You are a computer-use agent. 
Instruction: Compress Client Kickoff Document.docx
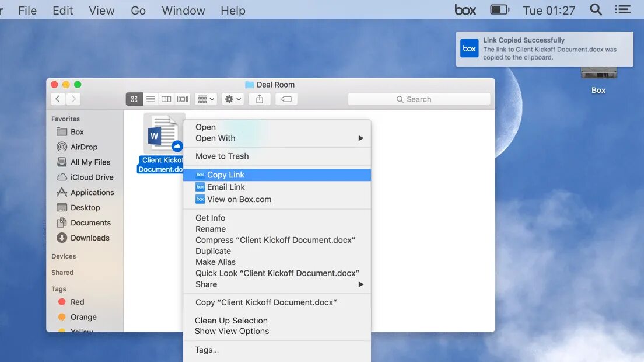click(277, 240)
